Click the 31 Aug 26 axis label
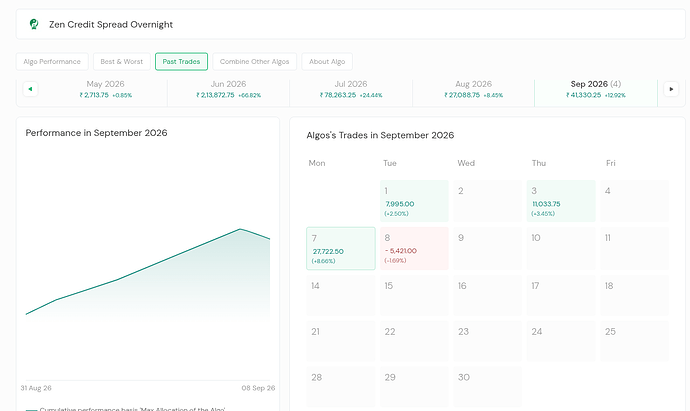 [x=36, y=388]
